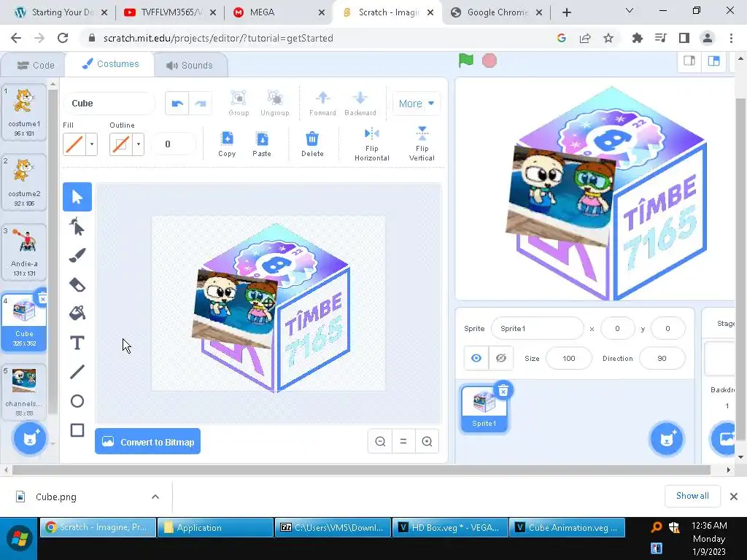Select the Andie-a costume thumbnail
Image resolution: width=747 pixels, height=560 pixels.
pos(24,252)
